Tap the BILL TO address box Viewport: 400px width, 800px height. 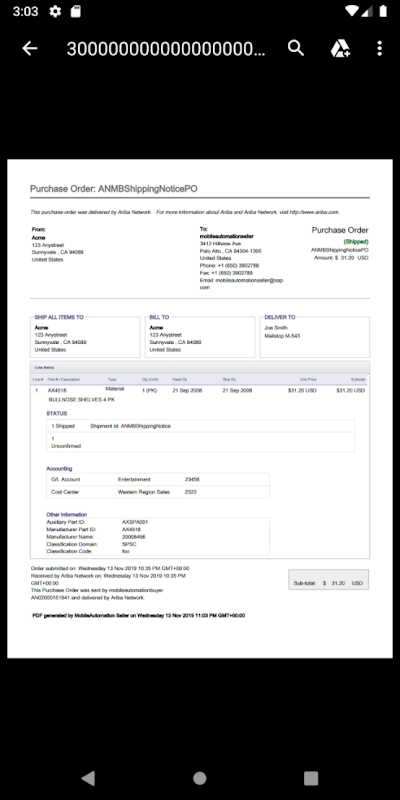tap(199, 337)
